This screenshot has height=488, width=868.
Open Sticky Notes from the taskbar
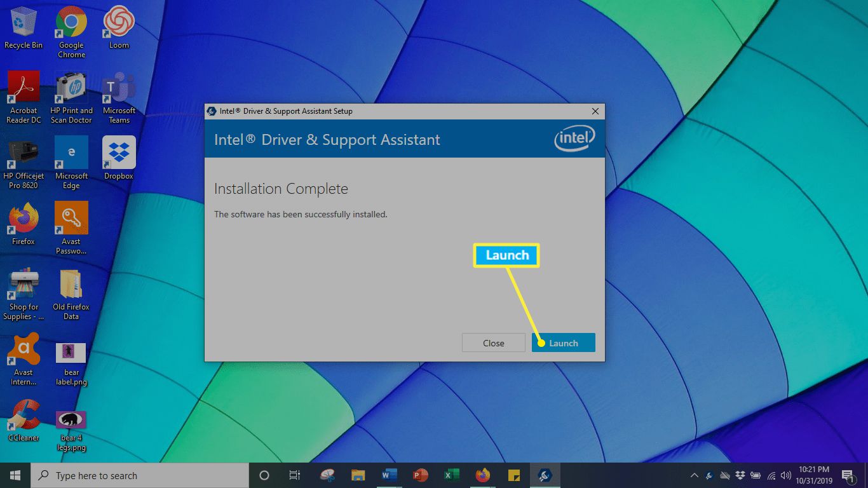click(x=514, y=475)
